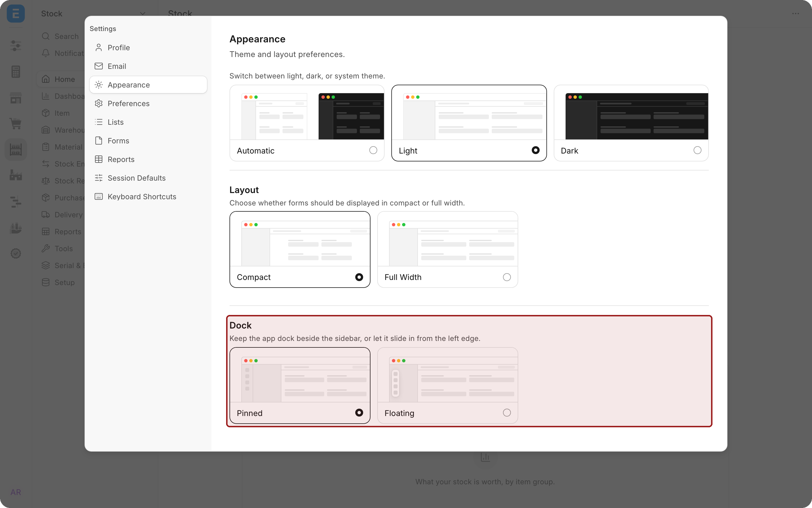Viewport: 812px width, 508px height.
Task: Click the Notifications bell icon
Action: pyautogui.click(x=46, y=53)
